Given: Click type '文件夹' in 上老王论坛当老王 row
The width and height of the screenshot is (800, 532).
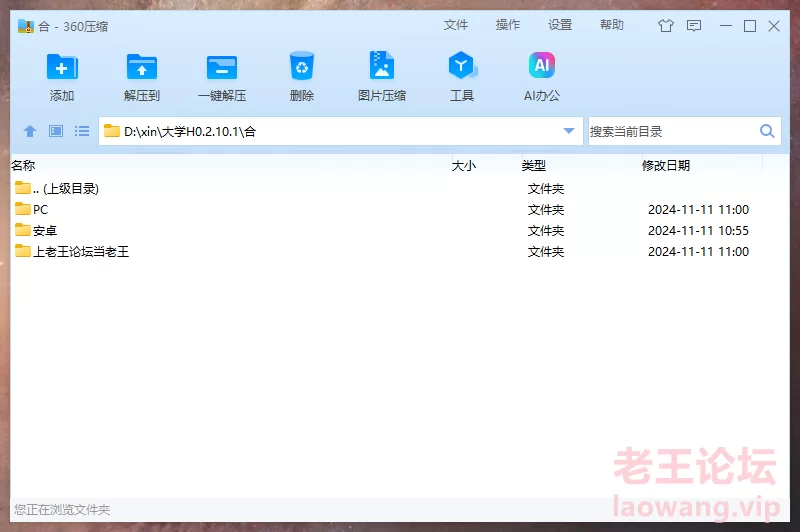Looking at the screenshot, I should click(x=546, y=251).
